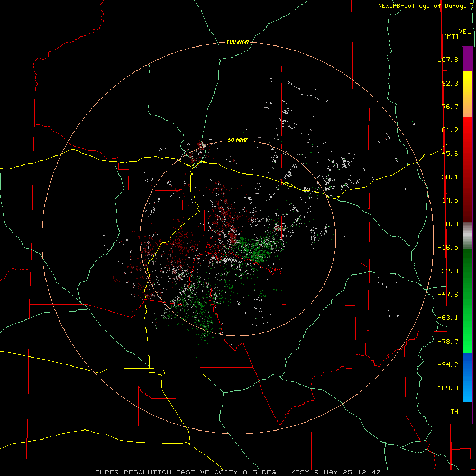Select the -0.9 velocity scale value
Image resolution: width=476 pixels, height=476 pixels.
click(450, 224)
